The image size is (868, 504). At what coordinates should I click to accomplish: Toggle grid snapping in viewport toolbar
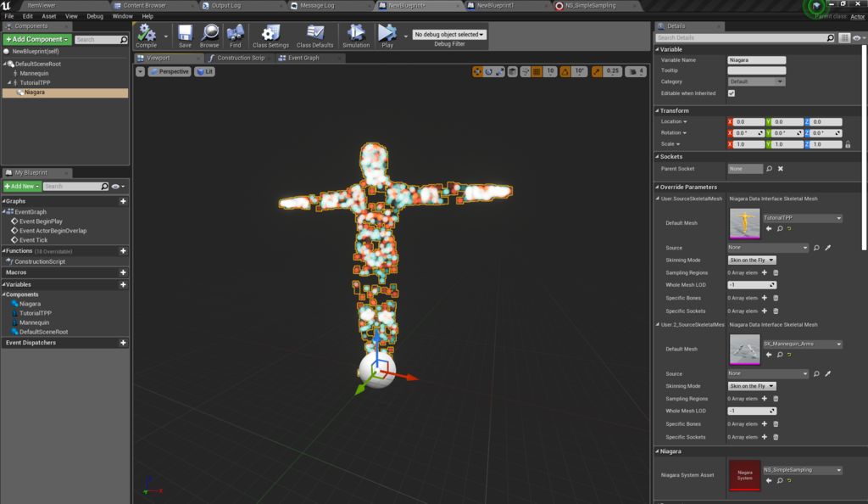click(537, 71)
